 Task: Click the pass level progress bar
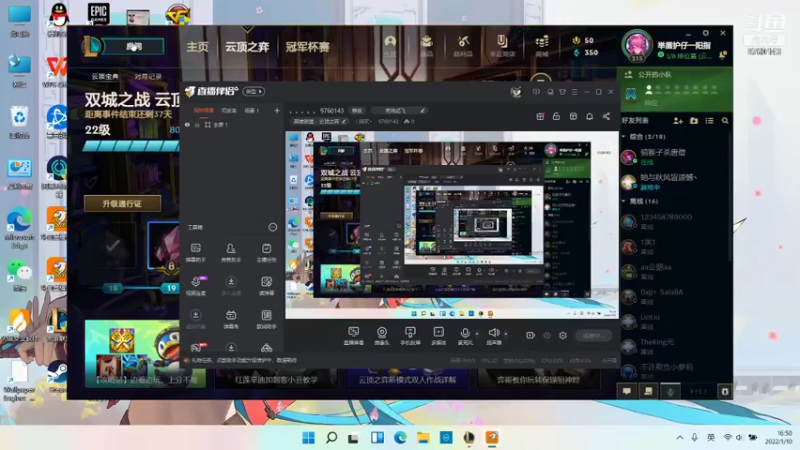point(132,146)
